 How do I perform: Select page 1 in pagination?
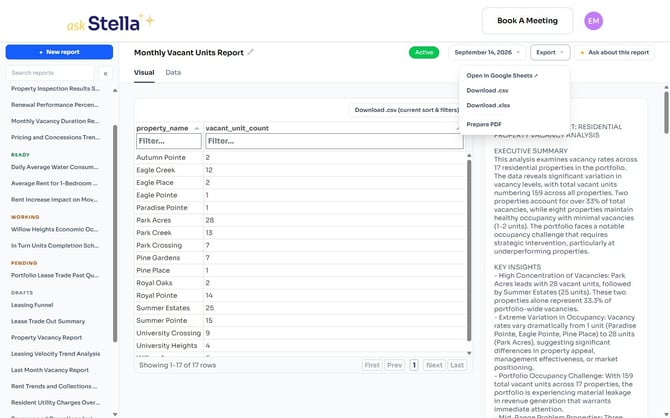pos(414,365)
